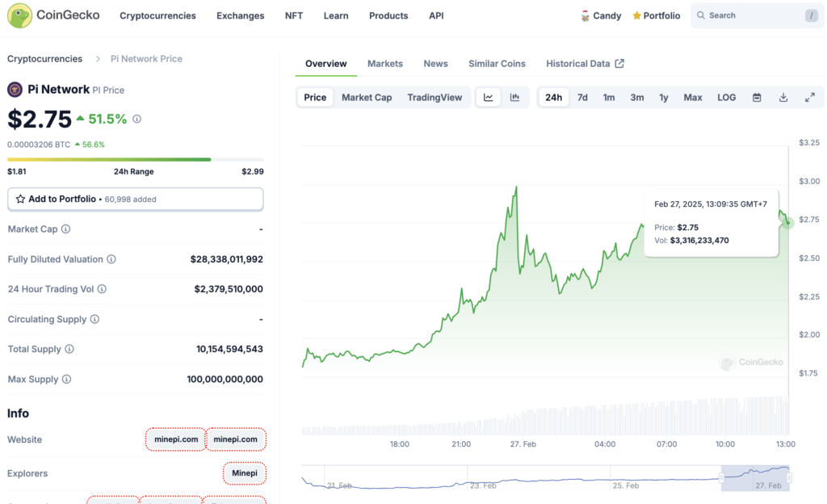
Task: Select the 1m time range
Action: [x=609, y=98]
